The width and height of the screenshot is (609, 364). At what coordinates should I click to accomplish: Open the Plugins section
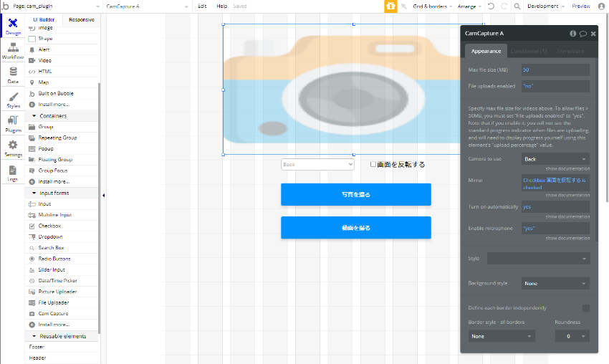click(x=13, y=124)
